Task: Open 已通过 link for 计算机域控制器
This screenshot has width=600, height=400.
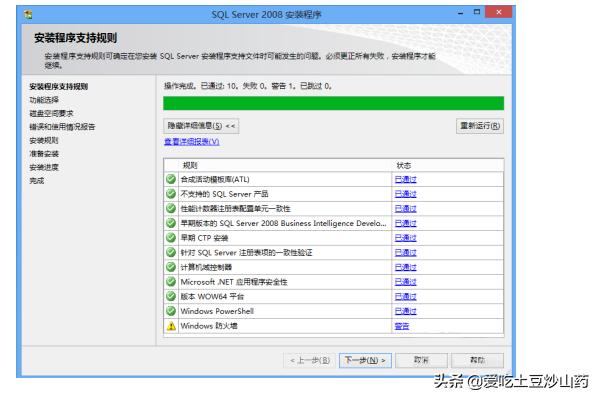Action: 406,267
